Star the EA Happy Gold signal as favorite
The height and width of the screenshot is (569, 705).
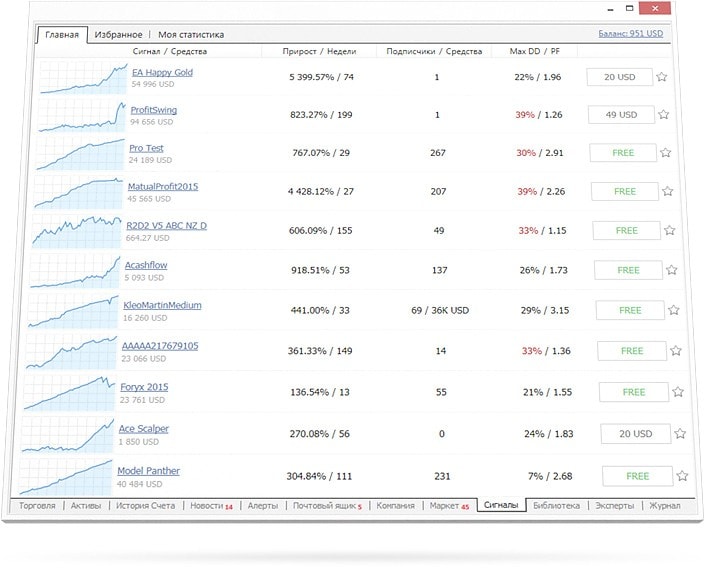point(662,77)
